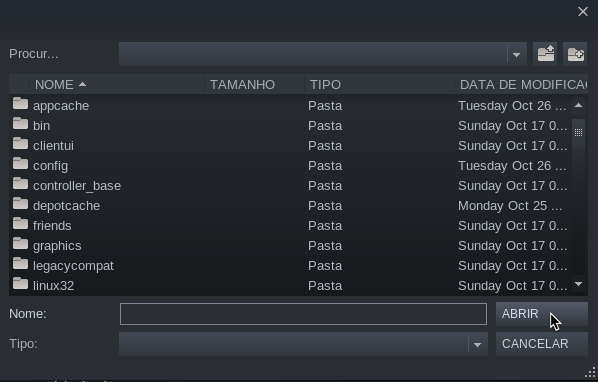Image resolution: width=598 pixels, height=382 pixels.
Task: Click Pasta type cell in appcache row
Action: coord(325,106)
